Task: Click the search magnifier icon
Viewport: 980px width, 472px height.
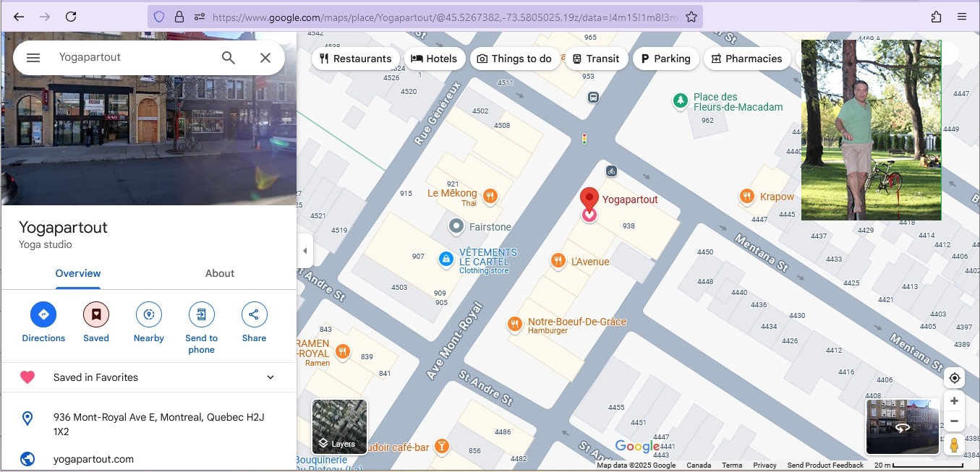Action: tap(228, 57)
